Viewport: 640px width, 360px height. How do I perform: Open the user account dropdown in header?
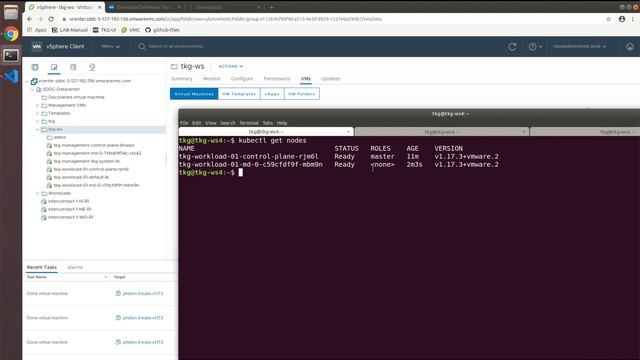[580, 47]
